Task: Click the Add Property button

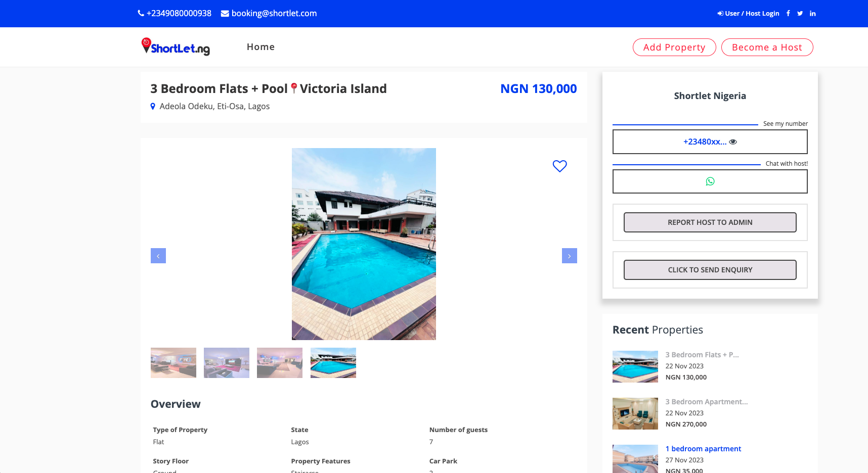Action: coord(674,48)
